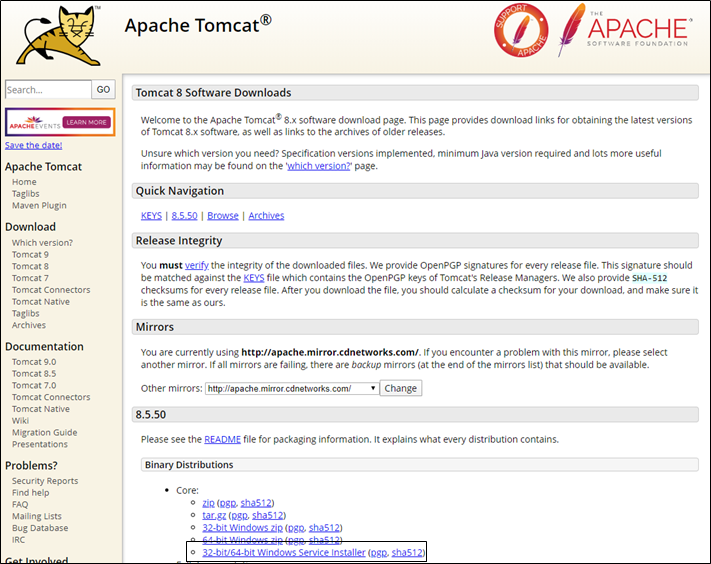This screenshot has height=564, width=711.
Task: Open Taglibs under Apache Tomcat section
Action: pos(25,194)
